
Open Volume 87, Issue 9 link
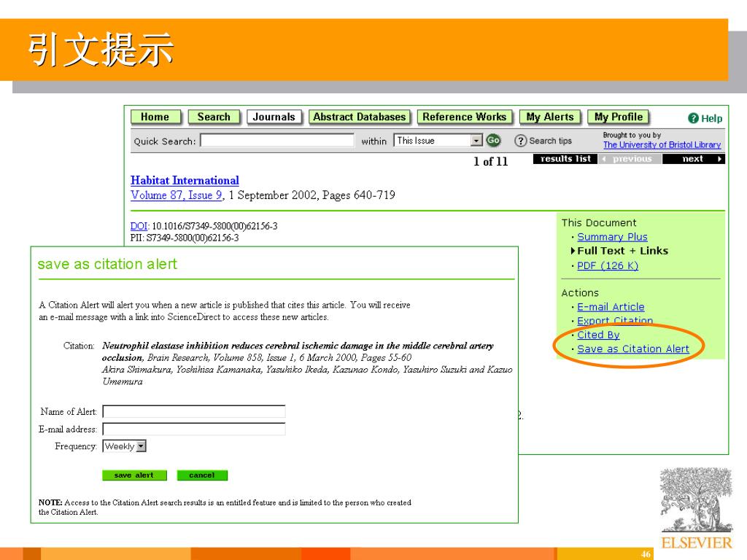177,195
